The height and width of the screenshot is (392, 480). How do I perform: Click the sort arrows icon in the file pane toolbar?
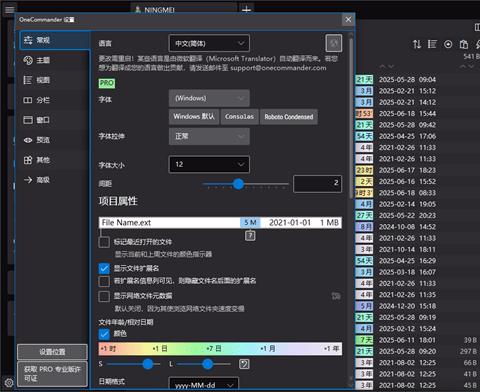point(417,44)
